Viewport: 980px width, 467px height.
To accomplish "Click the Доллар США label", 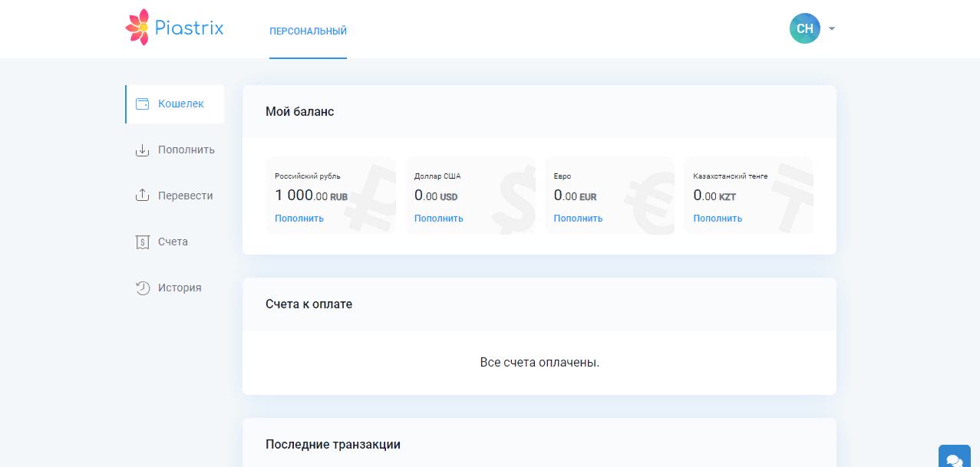I will point(437,176).
